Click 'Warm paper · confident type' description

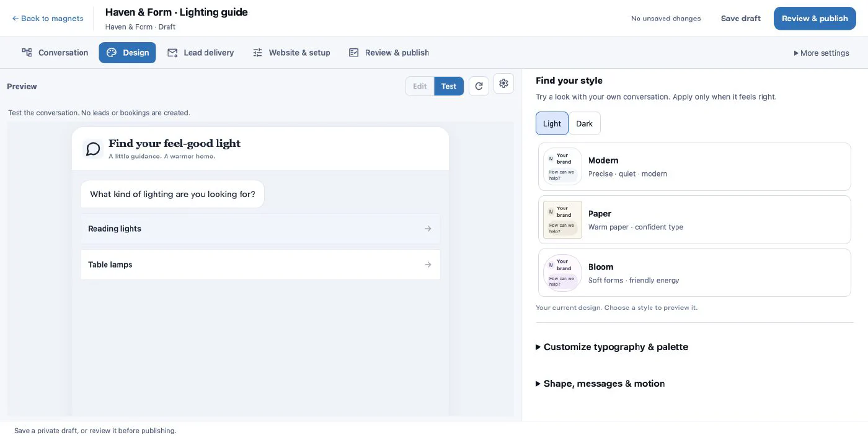tap(635, 227)
